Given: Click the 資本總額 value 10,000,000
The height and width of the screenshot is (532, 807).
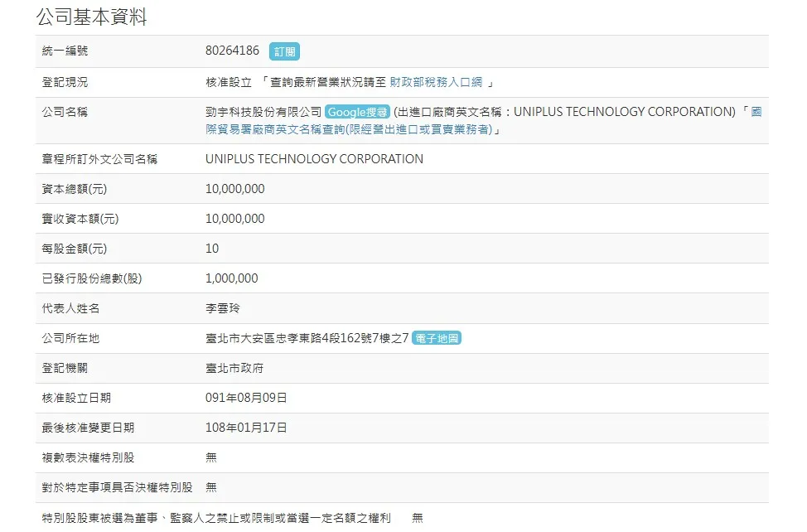Looking at the screenshot, I should 234,189.
